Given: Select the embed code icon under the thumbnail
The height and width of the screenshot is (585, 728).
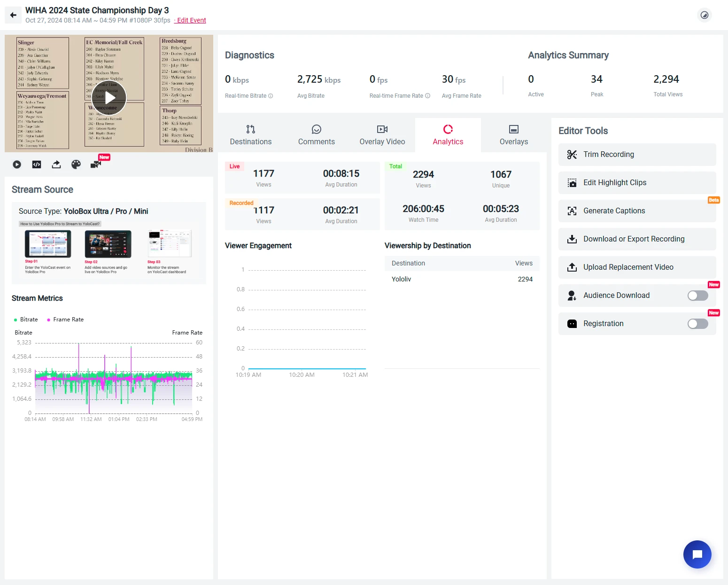Looking at the screenshot, I should pos(36,164).
